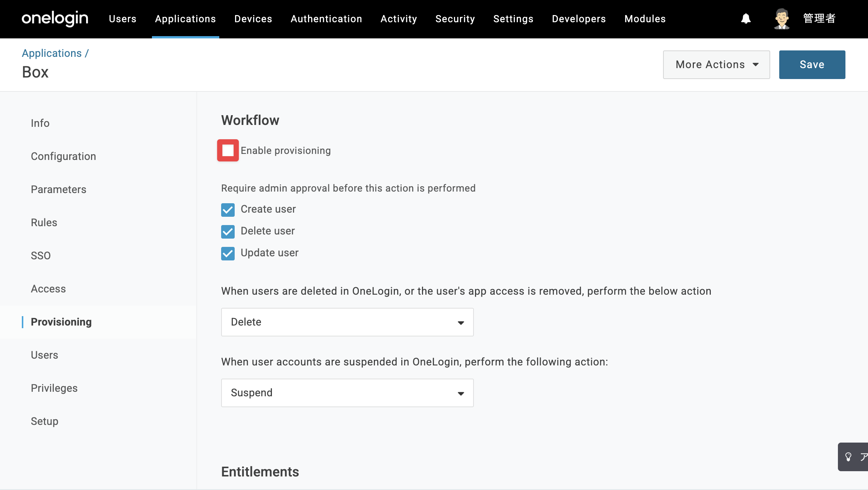868x490 pixels.
Task: Open the notifications bell
Action: click(x=746, y=18)
